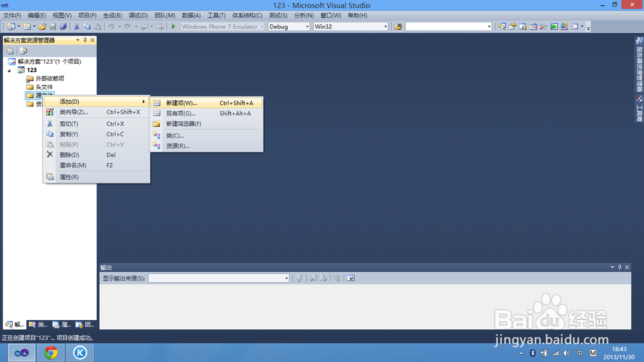
Task: Collapse the 123 project tree node
Action: pyautogui.click(x=10, y=70)
